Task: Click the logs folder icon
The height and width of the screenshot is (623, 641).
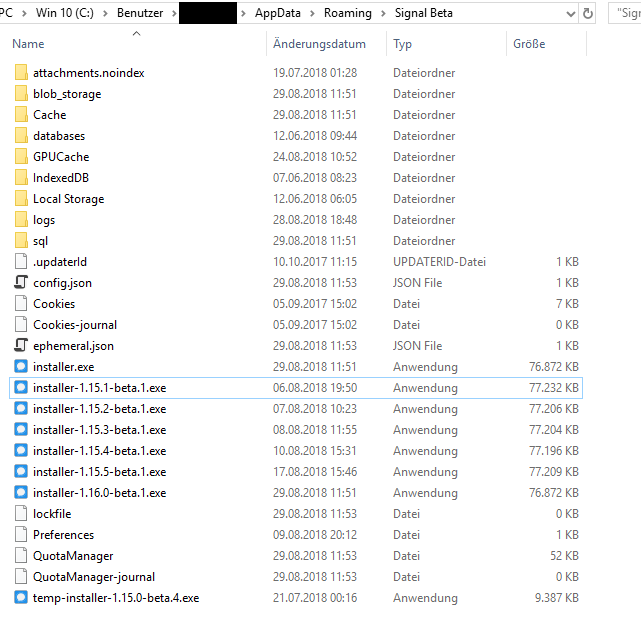Action: click(x=21, y=220)
